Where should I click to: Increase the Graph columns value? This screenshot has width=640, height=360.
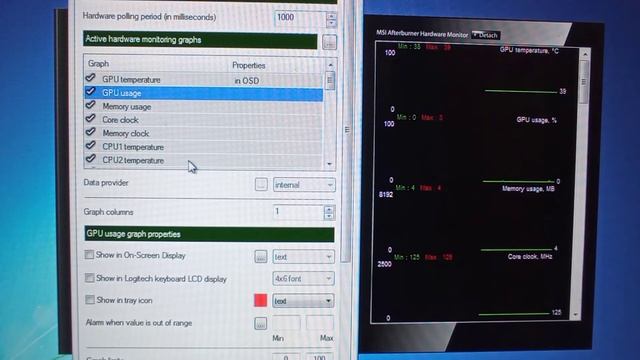(x=329, y=209)
